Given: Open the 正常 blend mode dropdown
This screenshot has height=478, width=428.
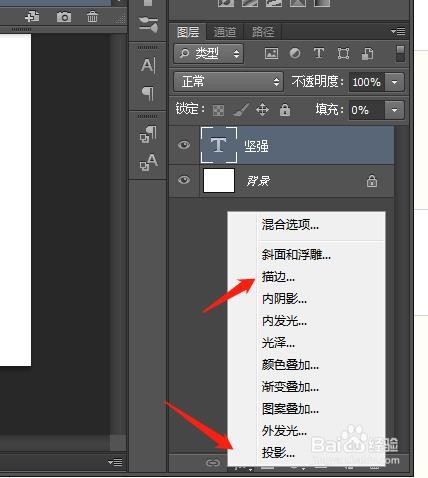Looking at the screenshot, I should click(x=228, y=81).
